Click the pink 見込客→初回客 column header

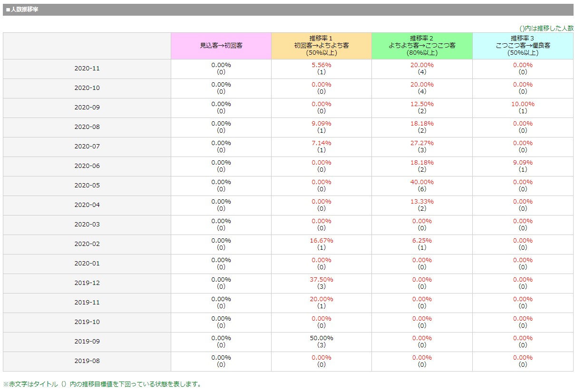(221, 46)
